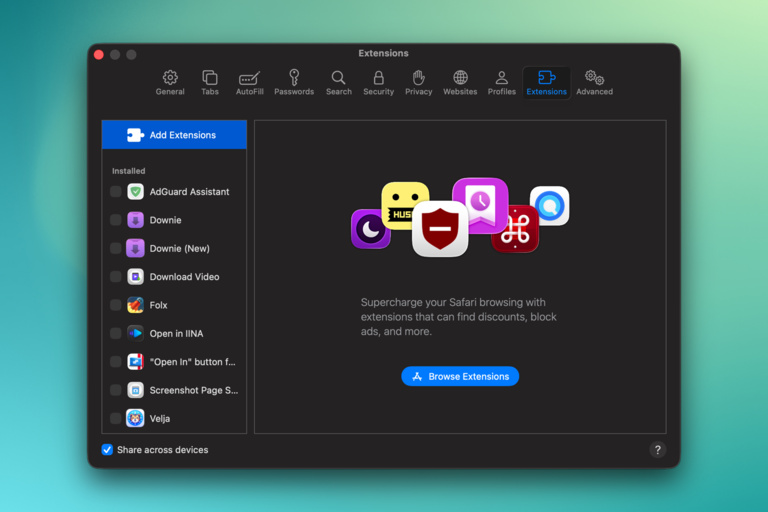Select the AdGuard Assistant label
Viewport: 768px width, 512px height.
189,192
